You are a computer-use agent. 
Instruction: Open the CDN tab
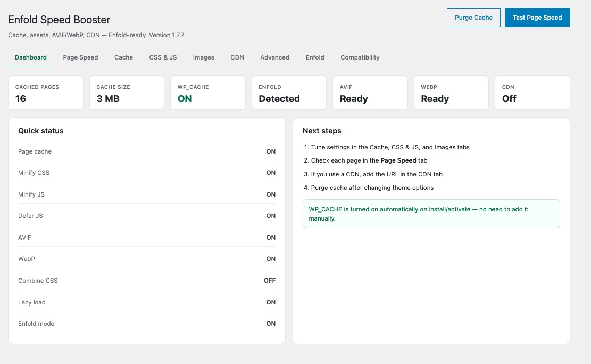(x=237, y=57)
